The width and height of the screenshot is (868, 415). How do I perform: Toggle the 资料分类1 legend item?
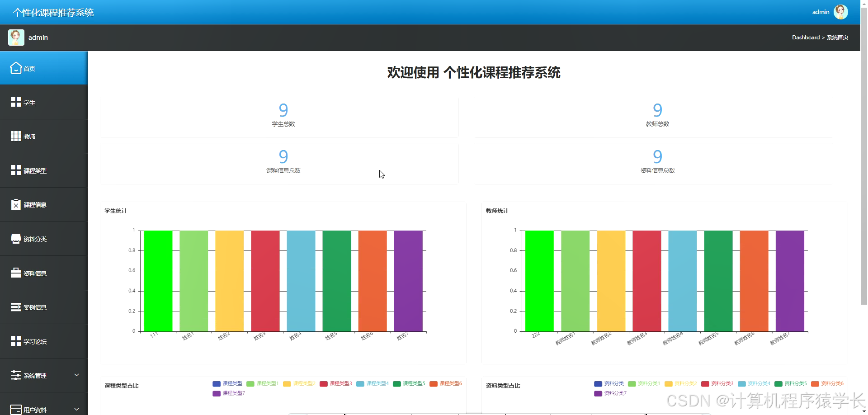coord(644,383)
